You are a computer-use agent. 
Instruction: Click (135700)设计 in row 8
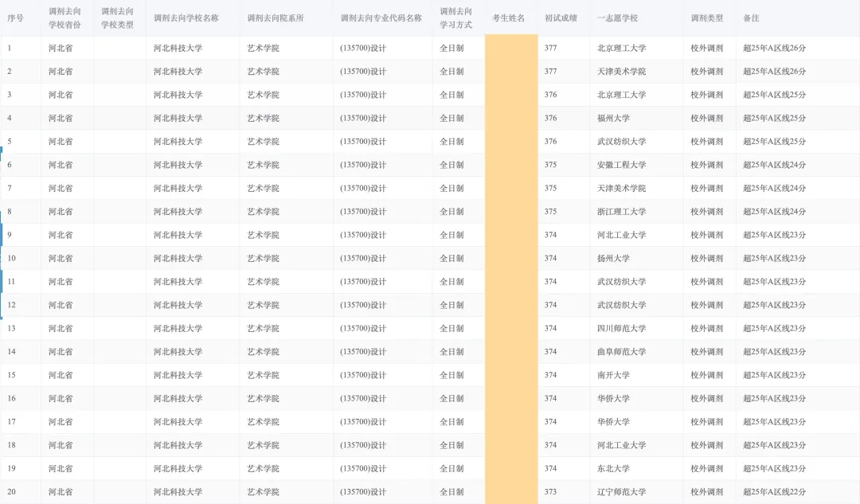coord(363,212)
